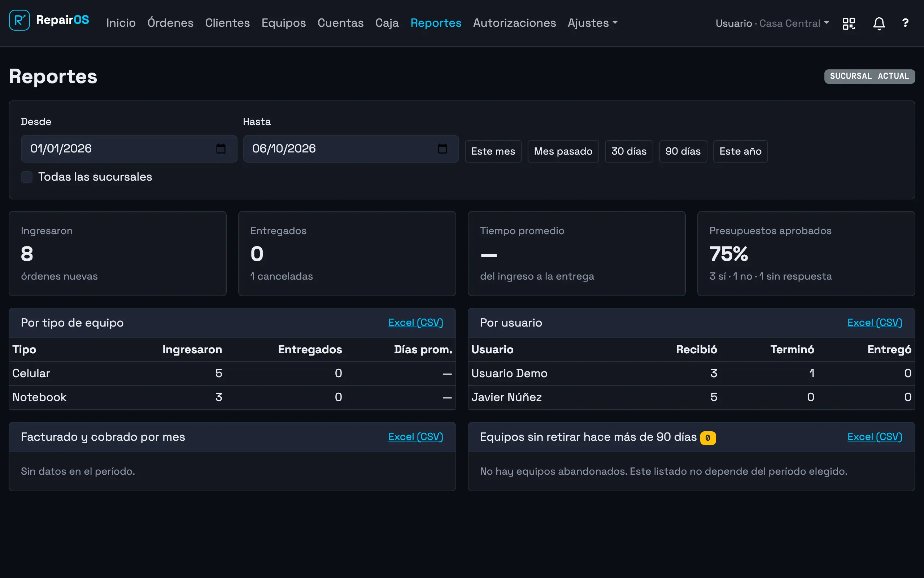Click the Hasta date input field

click(350, 149)
